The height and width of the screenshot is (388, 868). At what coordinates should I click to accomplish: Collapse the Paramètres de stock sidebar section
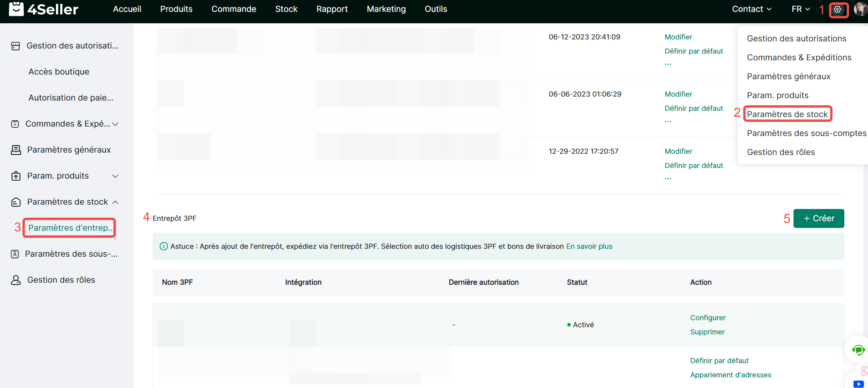[x=115, y=202]
